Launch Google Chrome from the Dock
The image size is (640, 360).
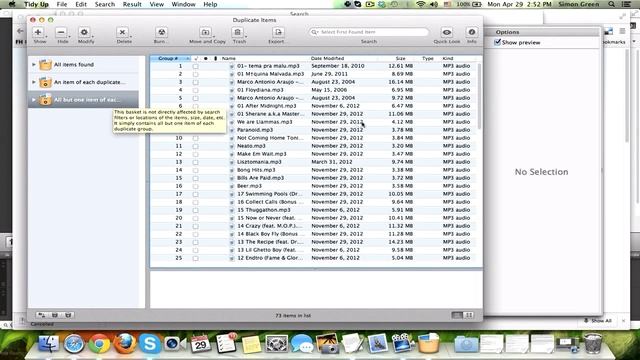[99, 344]
